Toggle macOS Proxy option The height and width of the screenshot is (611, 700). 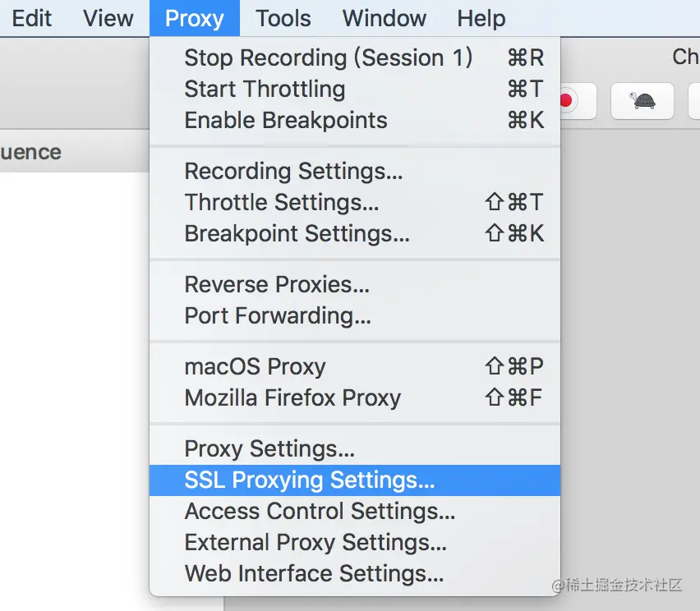pos(255,366)
